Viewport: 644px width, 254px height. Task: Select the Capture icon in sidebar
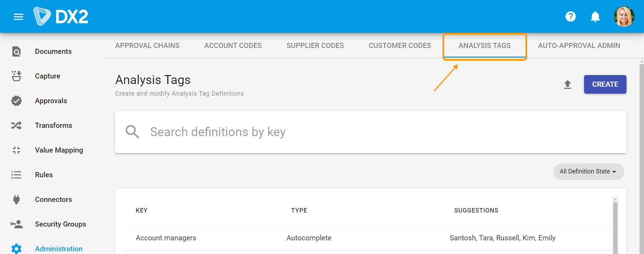[16, 76]
